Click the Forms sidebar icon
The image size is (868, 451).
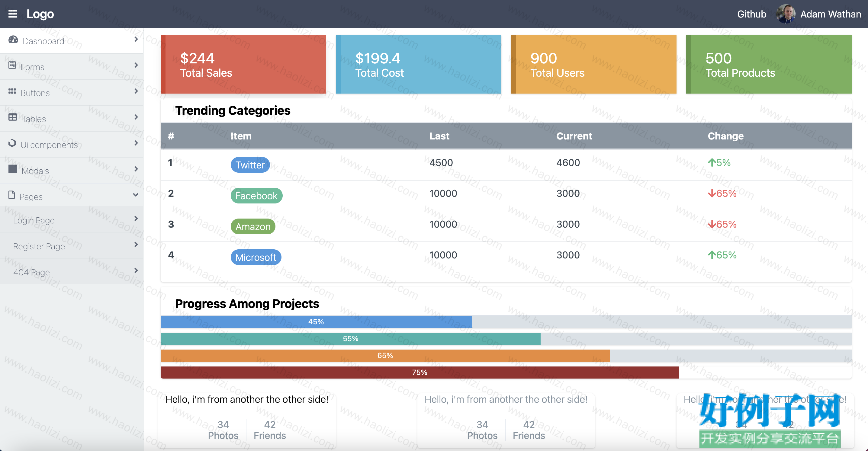pos(12,65)
